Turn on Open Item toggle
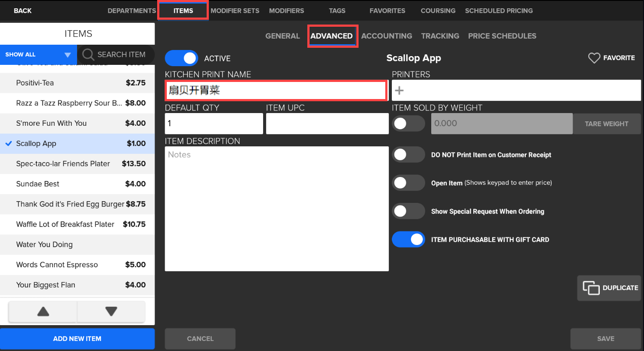The height and width of the screenshot is (351, 644). click(x=408, y=183)
